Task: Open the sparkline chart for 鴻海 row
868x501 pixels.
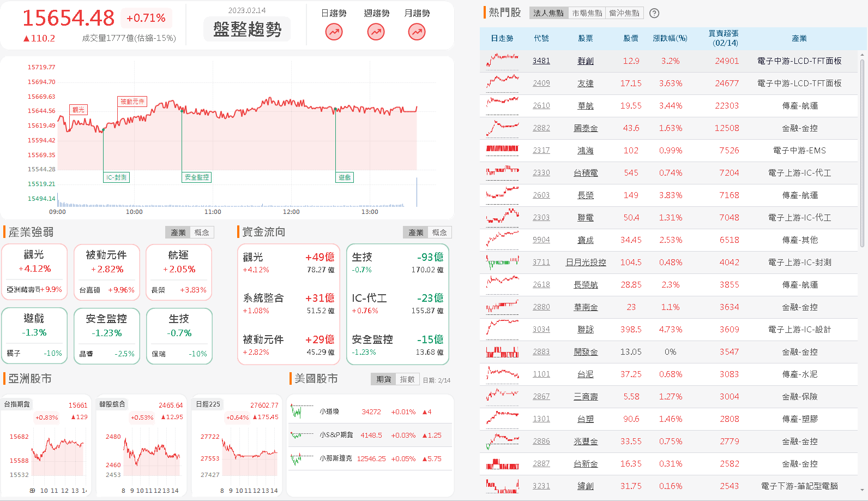Action: click(x=502, y=150)
